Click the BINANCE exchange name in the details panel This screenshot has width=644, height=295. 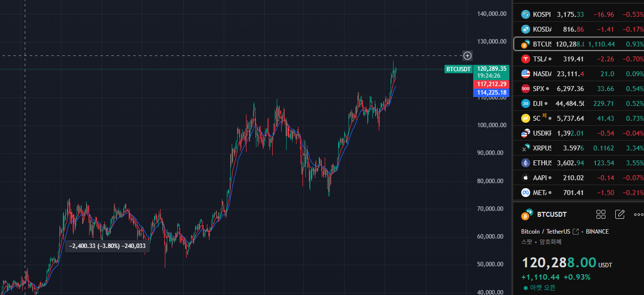point(597,231)
